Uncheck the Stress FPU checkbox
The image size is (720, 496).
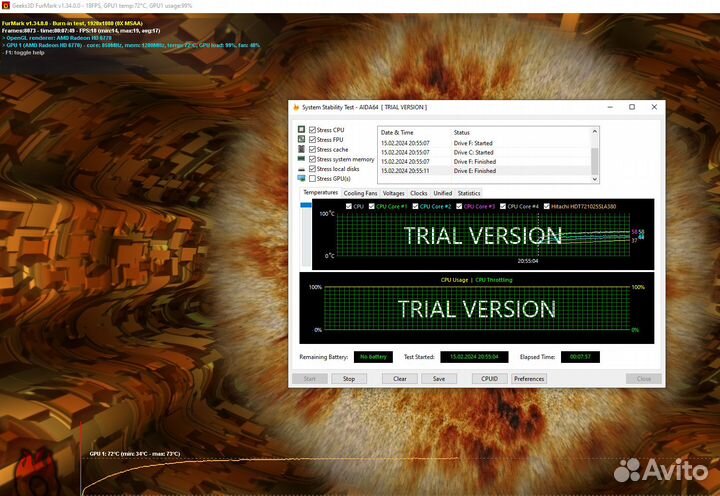(312, 140)
